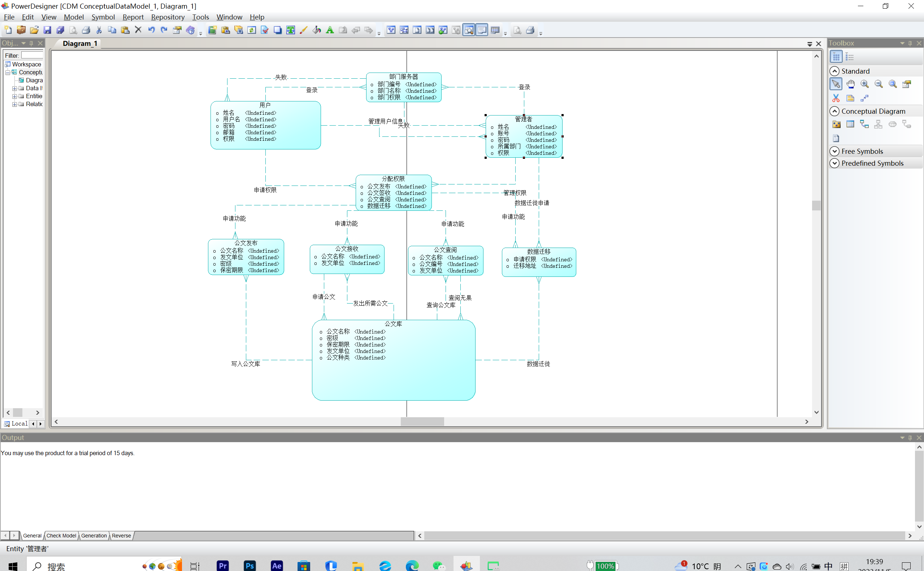Select the Relationship tool in Toolbox
The image size is (924, 571).
864,124
